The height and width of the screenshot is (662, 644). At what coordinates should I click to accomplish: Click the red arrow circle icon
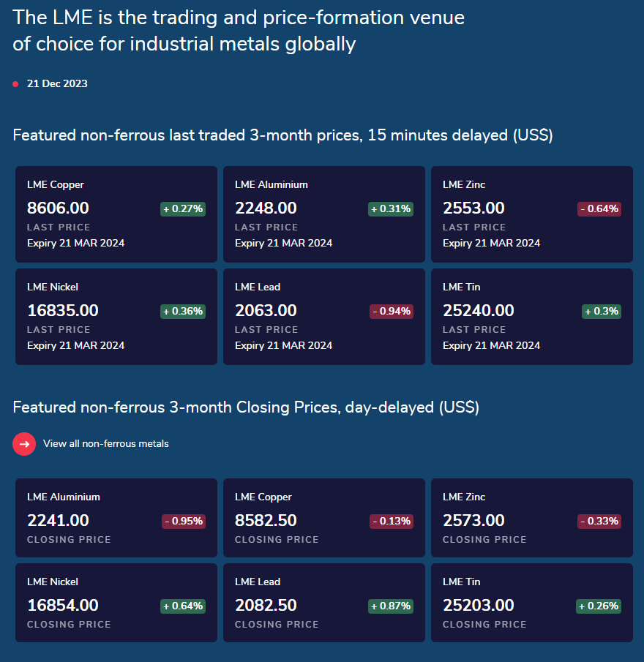[24, 443]
